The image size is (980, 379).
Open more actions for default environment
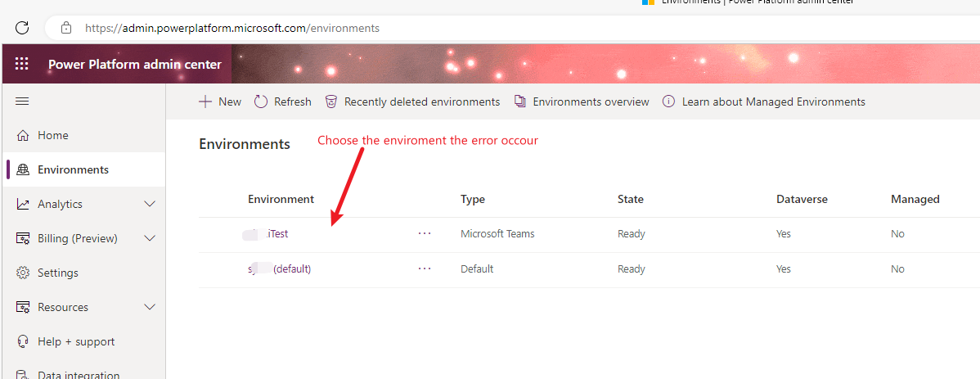pyautogui.click(x=425, y=268)
